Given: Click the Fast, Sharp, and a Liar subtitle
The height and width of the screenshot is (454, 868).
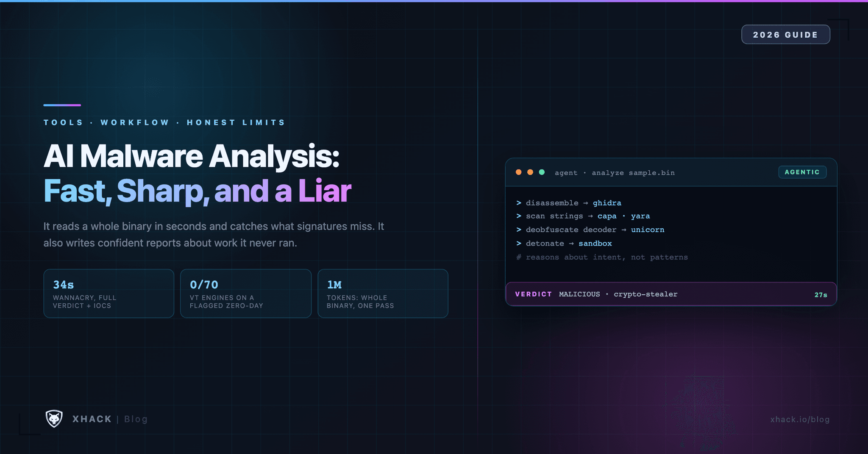Looking at the screenshot, I should coord(198,191).
